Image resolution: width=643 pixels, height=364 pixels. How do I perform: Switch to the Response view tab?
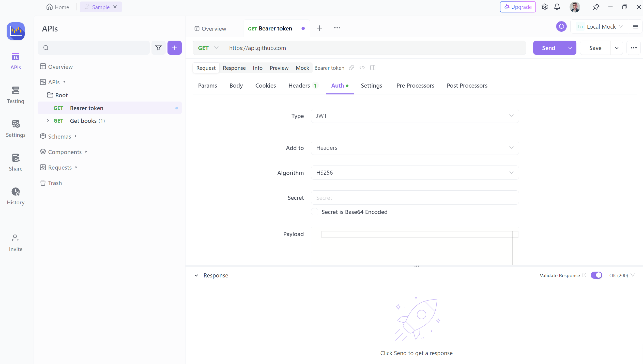(x=234, y=68)
